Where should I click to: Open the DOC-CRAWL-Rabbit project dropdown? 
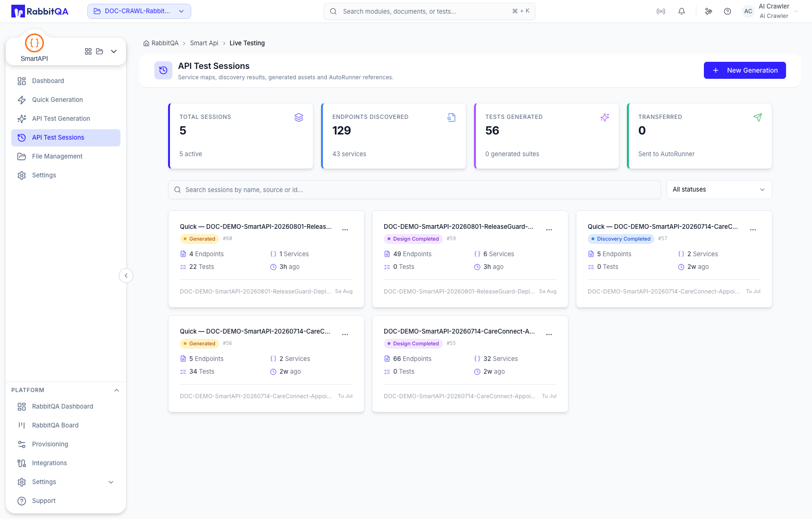click(x=139, y=11)
